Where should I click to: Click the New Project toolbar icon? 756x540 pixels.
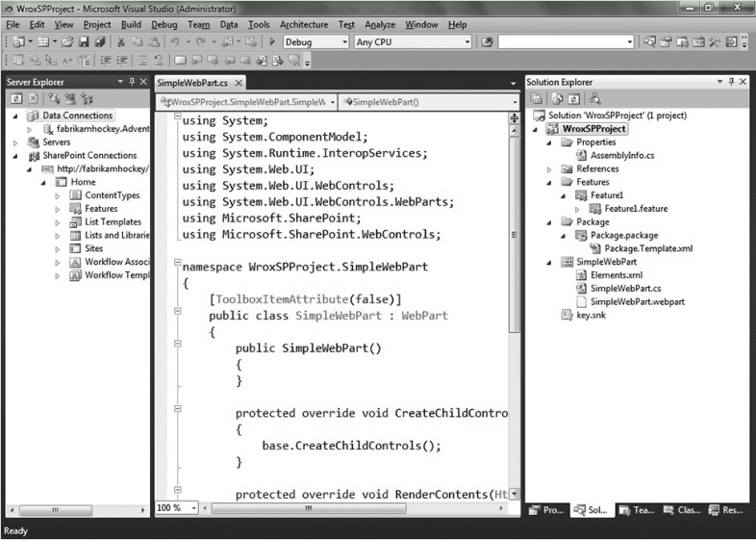pyautogui.click(x=18, y=42)
